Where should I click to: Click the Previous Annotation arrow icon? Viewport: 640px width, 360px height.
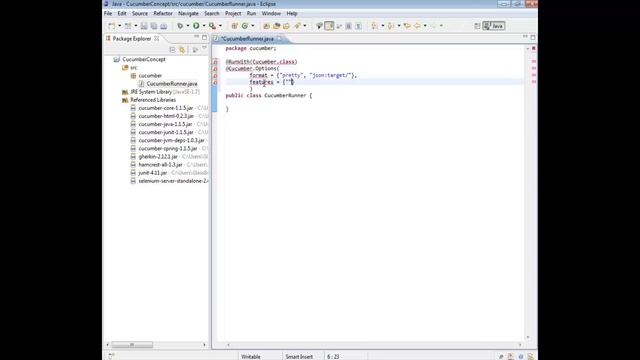[391, 26]
